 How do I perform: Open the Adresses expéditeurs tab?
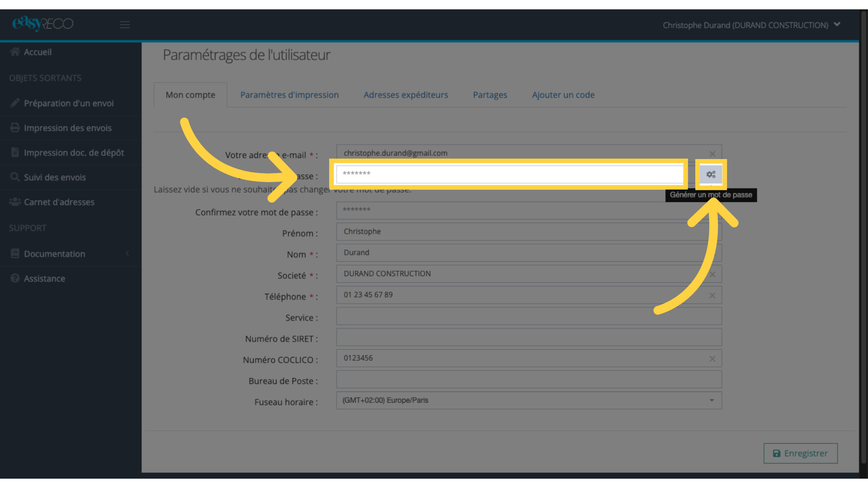click(406, 95)
